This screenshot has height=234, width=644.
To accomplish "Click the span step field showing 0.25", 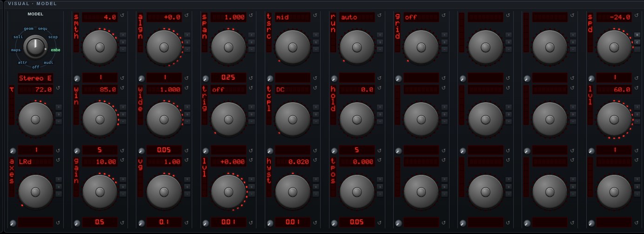I will (228, 77).
